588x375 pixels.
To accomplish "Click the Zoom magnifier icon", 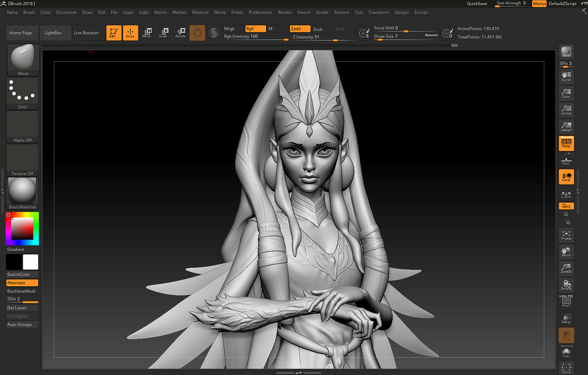I will click(x=566, y=93).
